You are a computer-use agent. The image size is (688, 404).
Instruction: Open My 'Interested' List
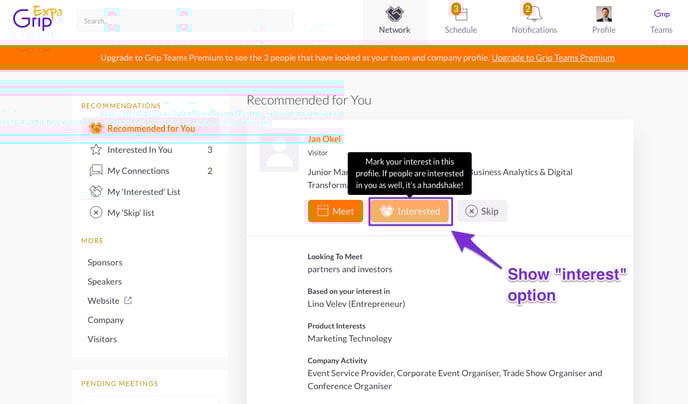click(144, 192)
